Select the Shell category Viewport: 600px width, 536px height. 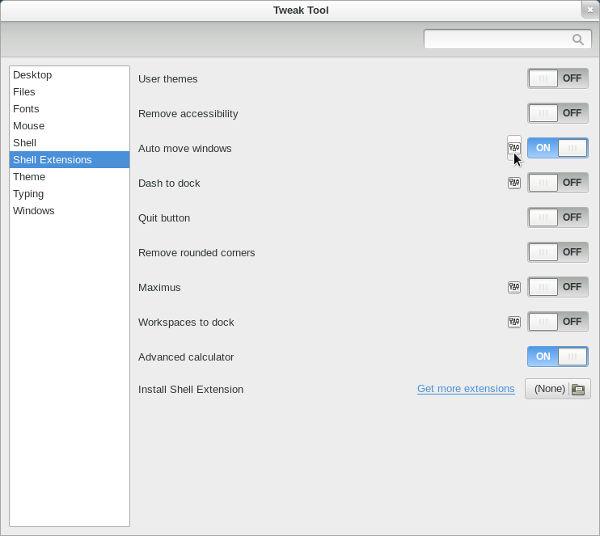pos(69,143)
